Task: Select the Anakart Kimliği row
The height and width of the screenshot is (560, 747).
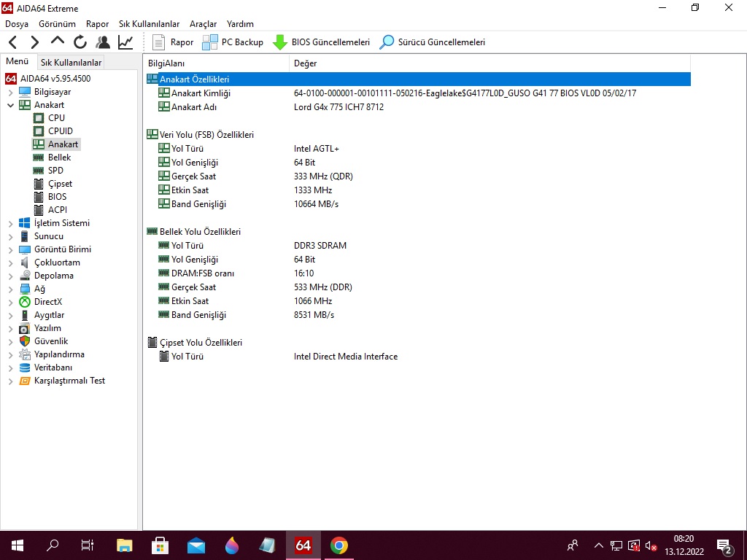Action: point(418,93)
